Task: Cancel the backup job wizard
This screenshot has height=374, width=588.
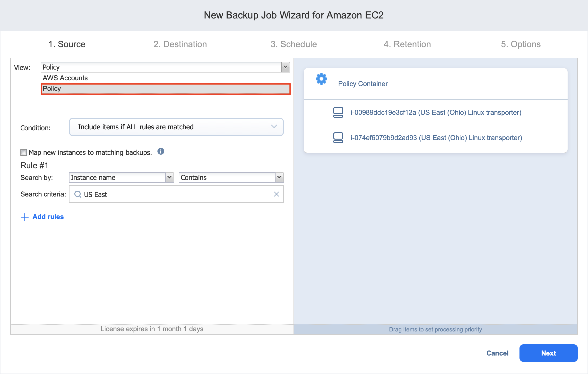Action: [497, 353]
